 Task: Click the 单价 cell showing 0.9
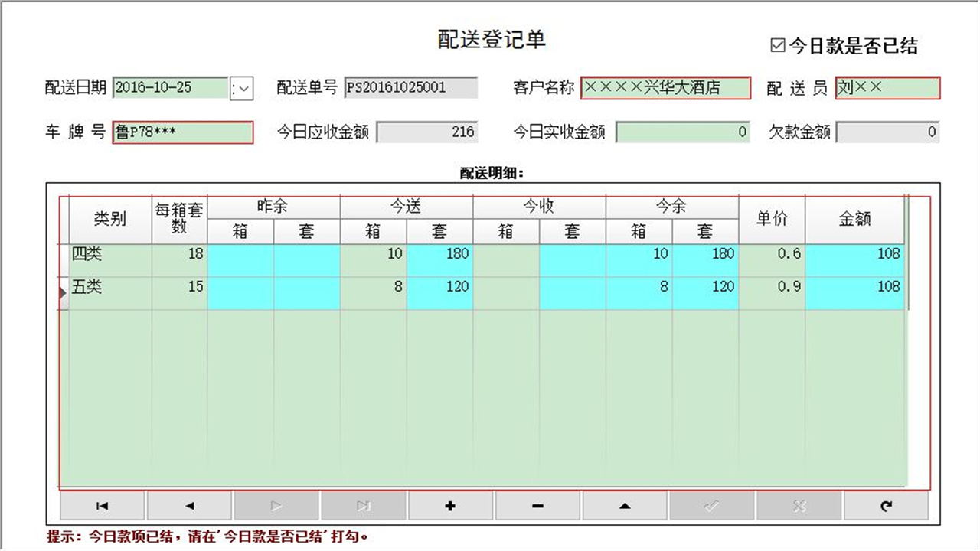click(772, 286)
